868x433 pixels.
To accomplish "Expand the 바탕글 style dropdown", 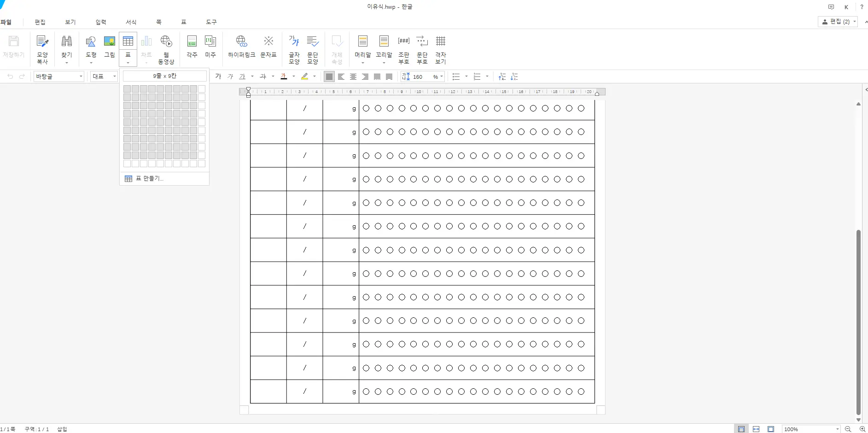I will click(81, 76).
